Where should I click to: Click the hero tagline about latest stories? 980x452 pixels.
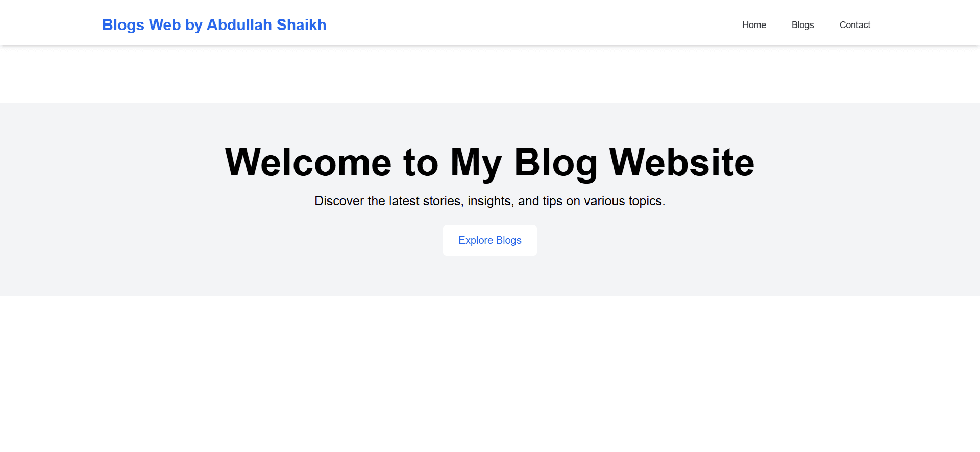(489, 201)
